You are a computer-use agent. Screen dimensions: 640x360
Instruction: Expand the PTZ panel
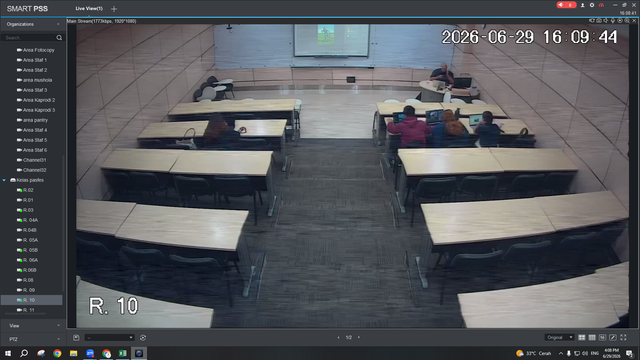33,339
